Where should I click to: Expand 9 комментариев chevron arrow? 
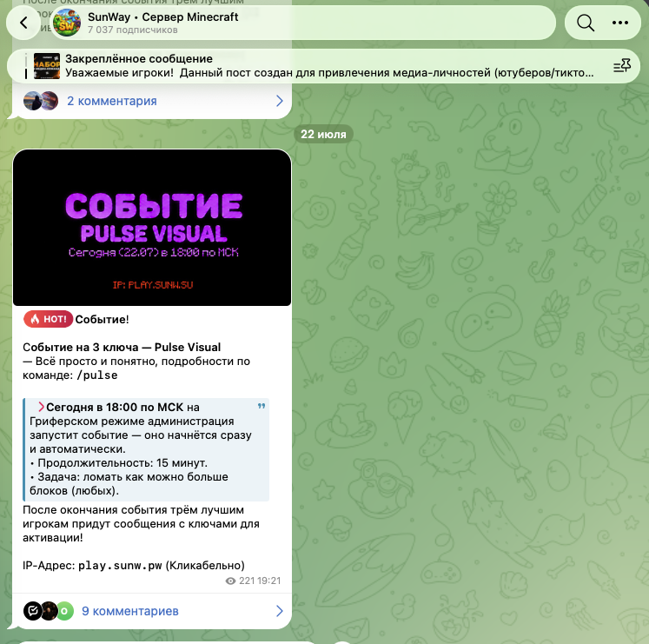(280, 611)
